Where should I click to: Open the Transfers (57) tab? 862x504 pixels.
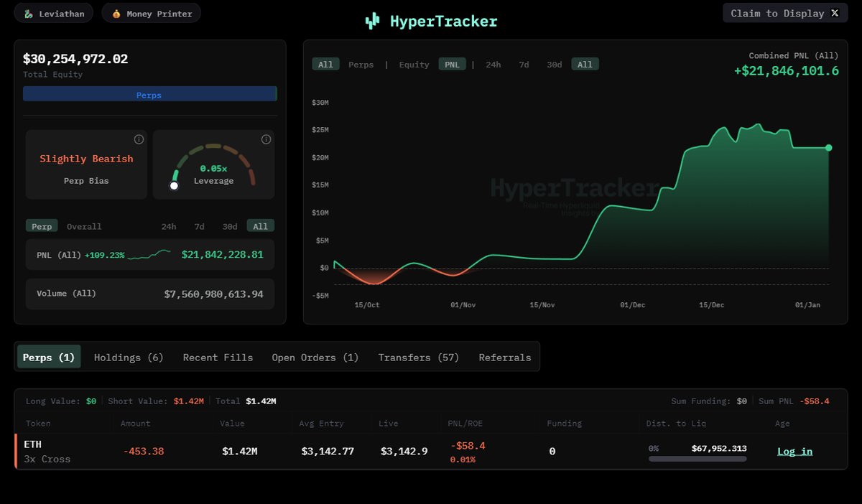pyautogui.click(x=418, y=357)
